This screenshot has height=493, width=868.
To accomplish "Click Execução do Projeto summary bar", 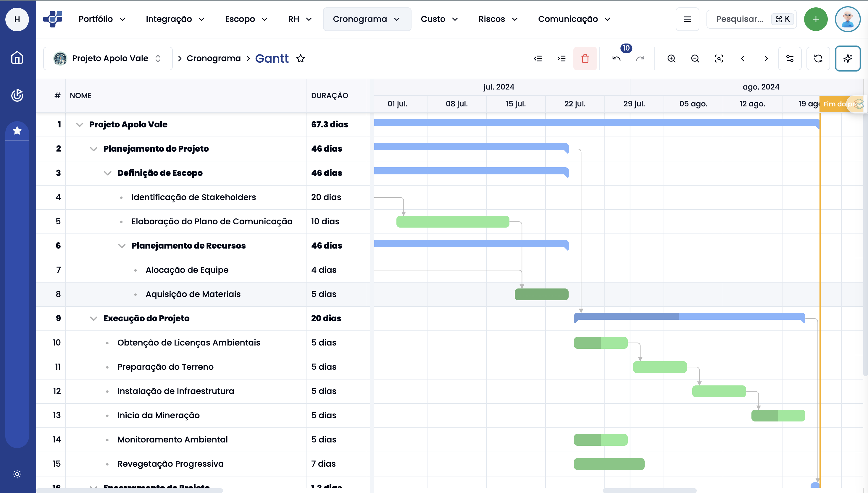I will (689, 317).
